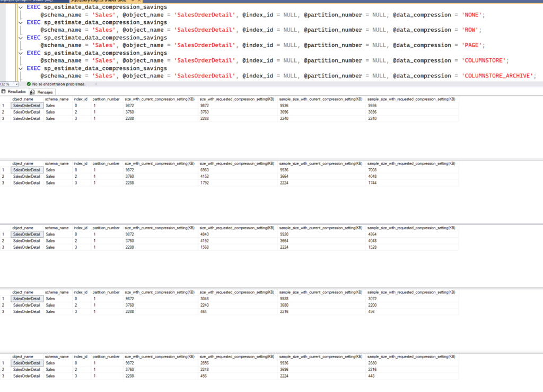The width and height of the screenshot is (543, 392).
Task: Select the 2856 cell in last grid
Action: pos(206,363)
